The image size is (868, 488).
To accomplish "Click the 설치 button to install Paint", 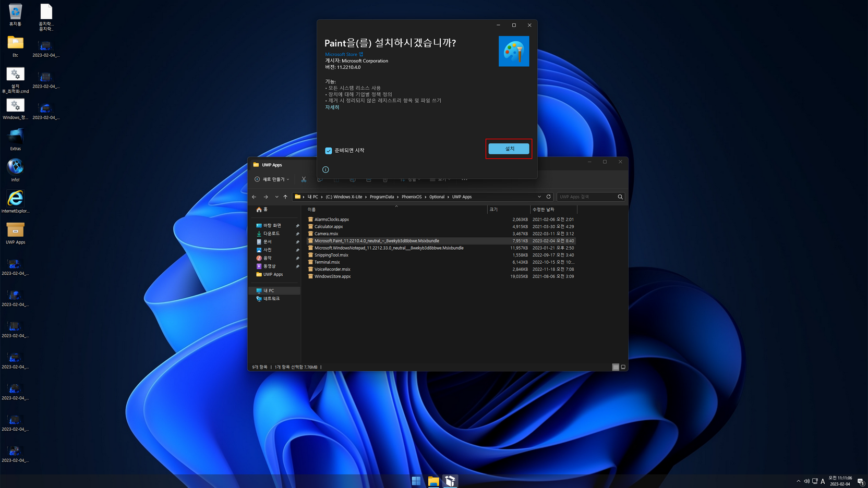I will point(509,149).
